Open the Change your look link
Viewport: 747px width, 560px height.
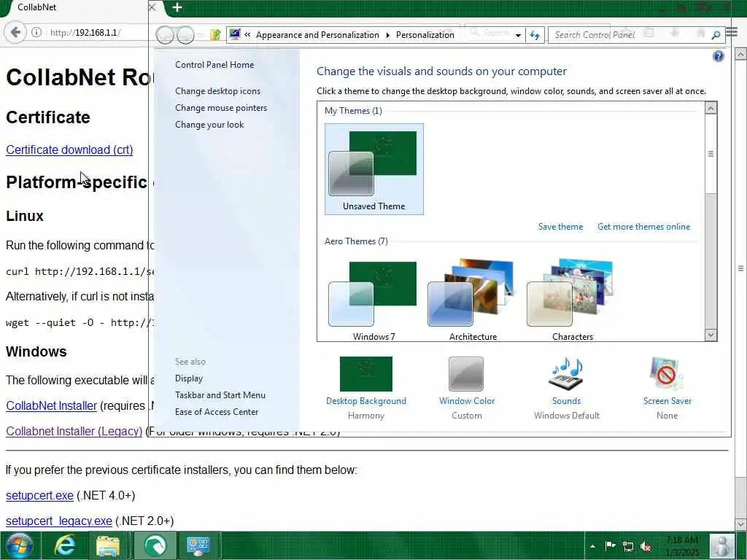209,124
